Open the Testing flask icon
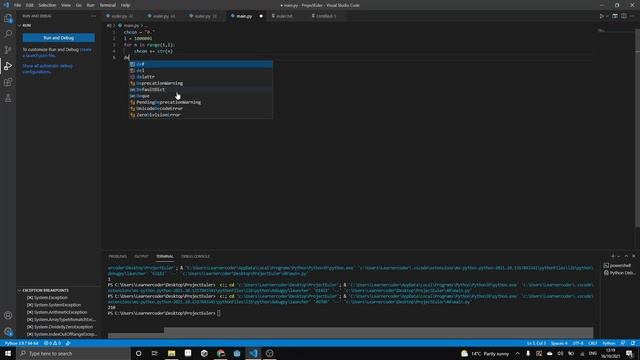This screenshot has width=640, height=360. point(8,98)
